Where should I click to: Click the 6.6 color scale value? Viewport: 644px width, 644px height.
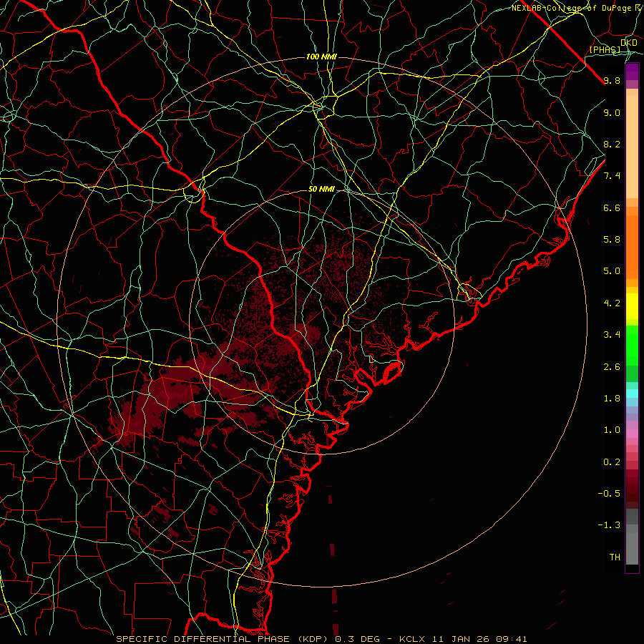click(612, 208)
